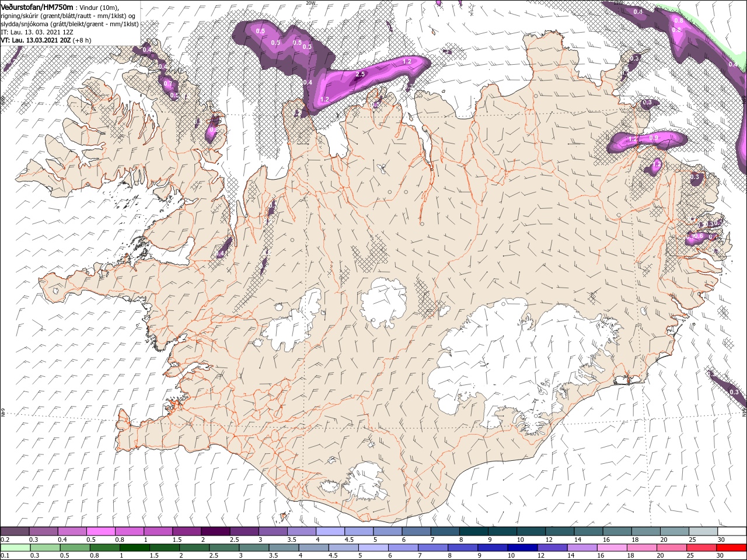747x560 pixels.
Task: Select snow legend swatch for 12–14 mm
Action: (x=560, y=531)
